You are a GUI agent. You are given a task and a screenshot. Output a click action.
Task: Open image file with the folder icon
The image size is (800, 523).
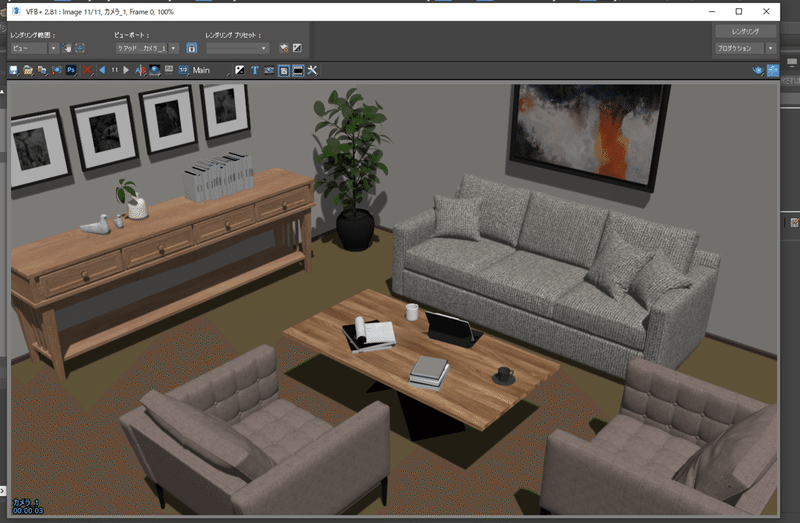pyautogui.click(x=28, y=70)
